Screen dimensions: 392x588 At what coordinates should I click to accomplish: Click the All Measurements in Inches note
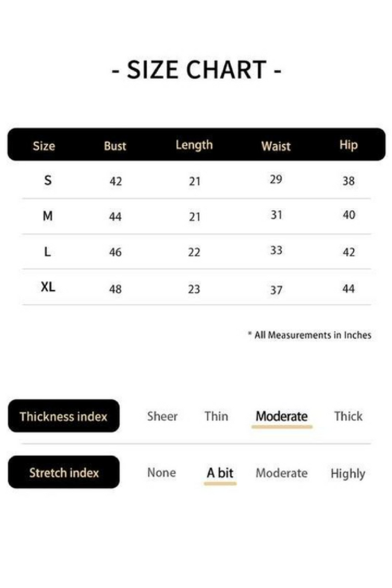[x=310, y=335]
